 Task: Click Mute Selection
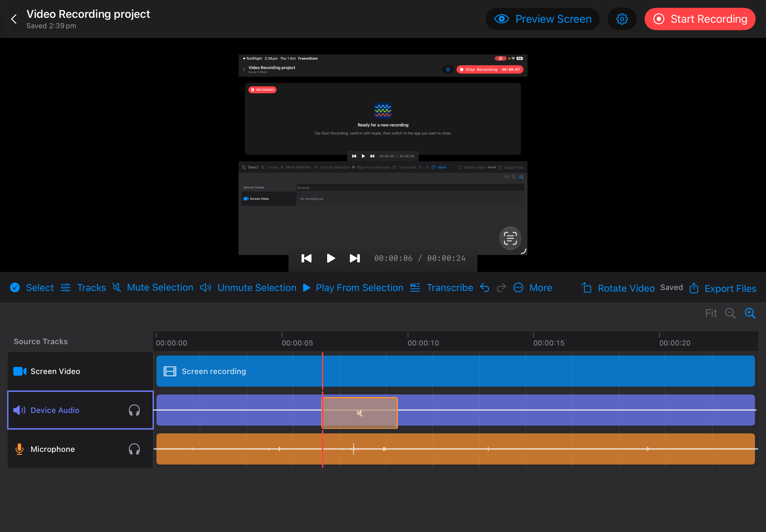point(153,287)
